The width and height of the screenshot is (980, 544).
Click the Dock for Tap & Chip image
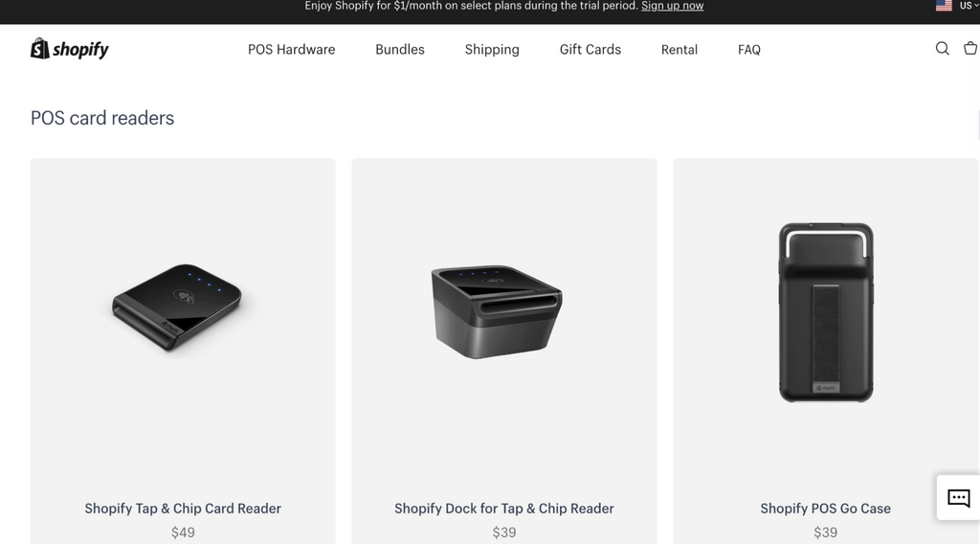coord(497,312)
